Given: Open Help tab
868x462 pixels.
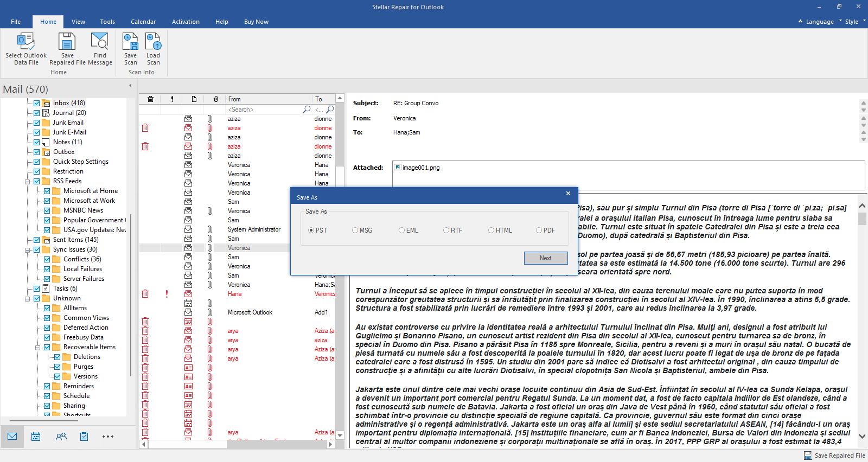Looking at the screenshot, I should (x=221, y=22).
